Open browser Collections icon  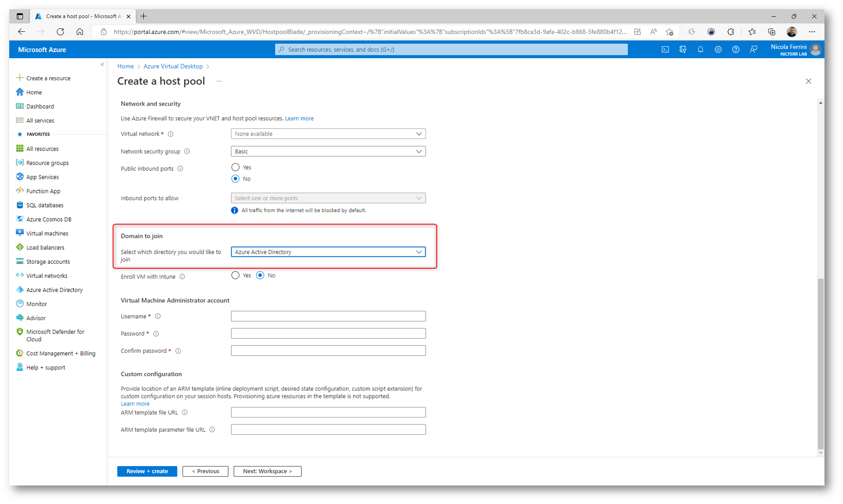point(771,32)
